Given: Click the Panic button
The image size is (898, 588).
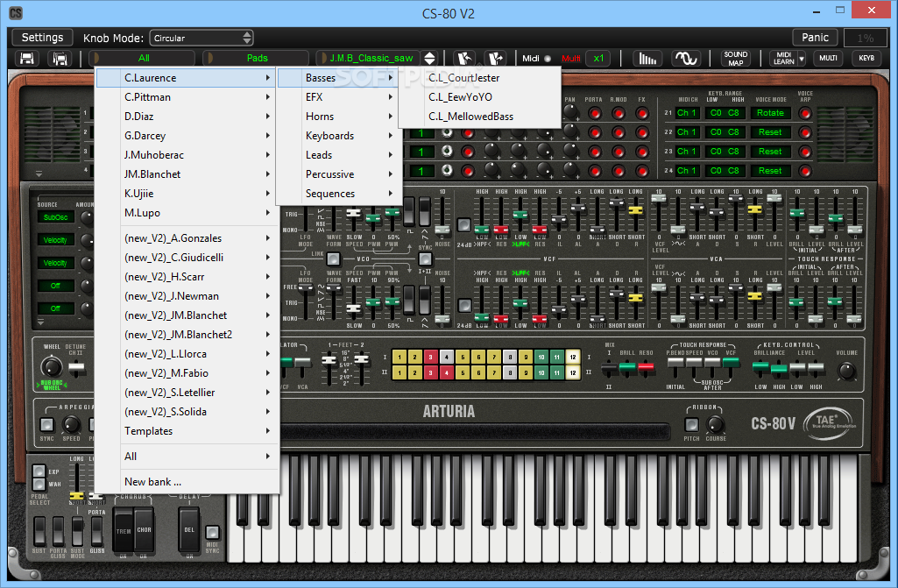Looking at the screenshot, I should point(815,38).
